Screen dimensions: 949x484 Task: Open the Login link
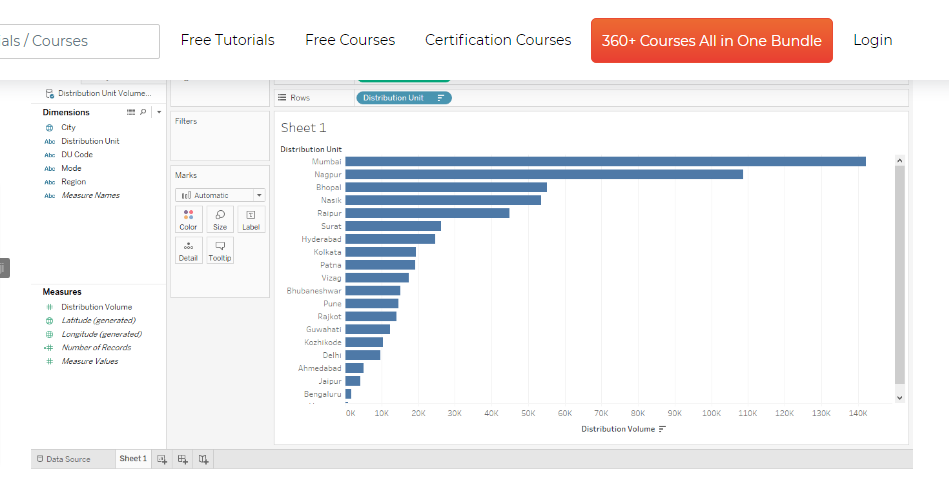pos(873,40)
